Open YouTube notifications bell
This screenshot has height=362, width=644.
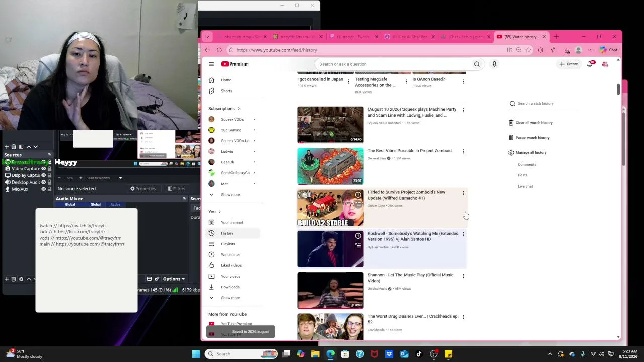point(590,64)
